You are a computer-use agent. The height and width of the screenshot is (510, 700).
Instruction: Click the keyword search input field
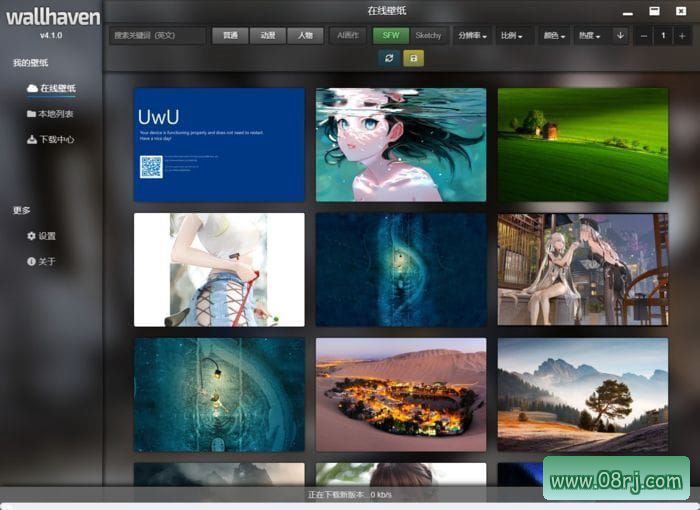click(157, 35)
